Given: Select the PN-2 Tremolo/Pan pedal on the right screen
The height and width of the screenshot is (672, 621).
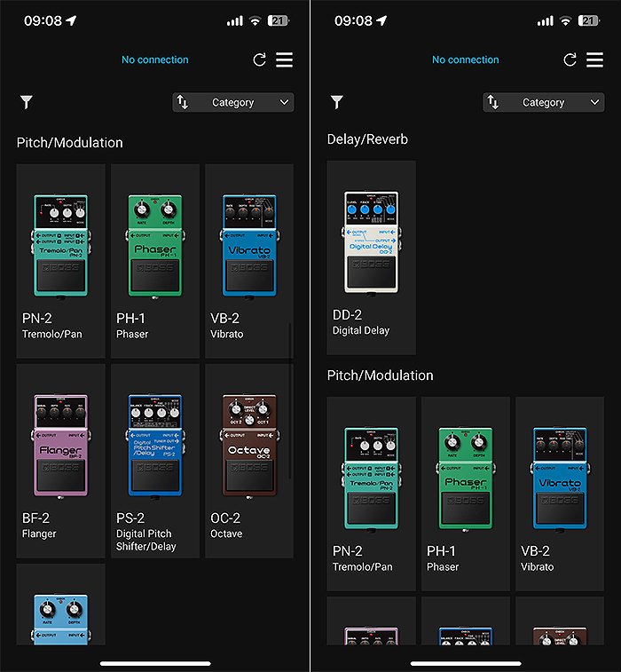Looking at the screenshot, I should 372,494.
